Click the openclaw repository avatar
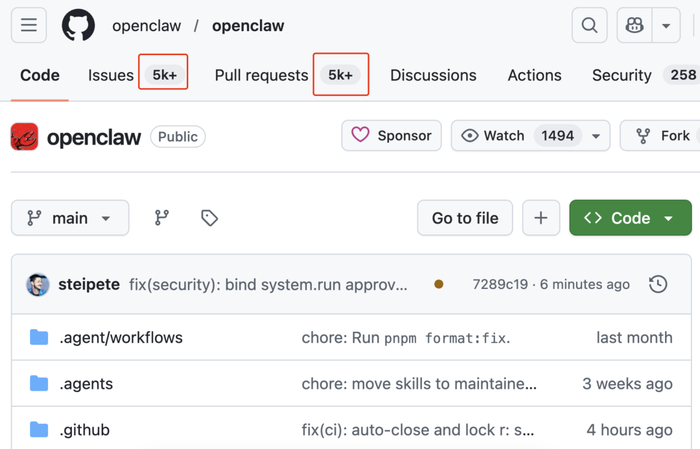The image size is (700, 449). pyautogui.click(x=25, y=136)
